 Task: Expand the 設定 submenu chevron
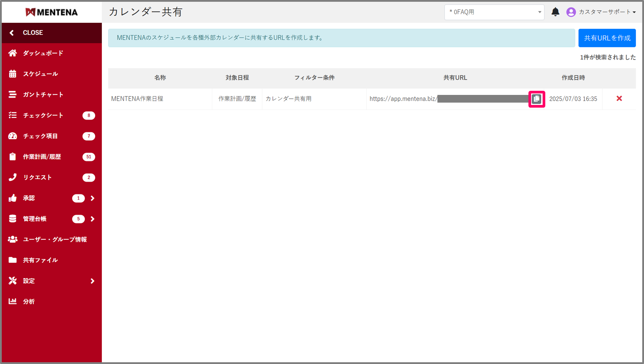tap(93, 281)
